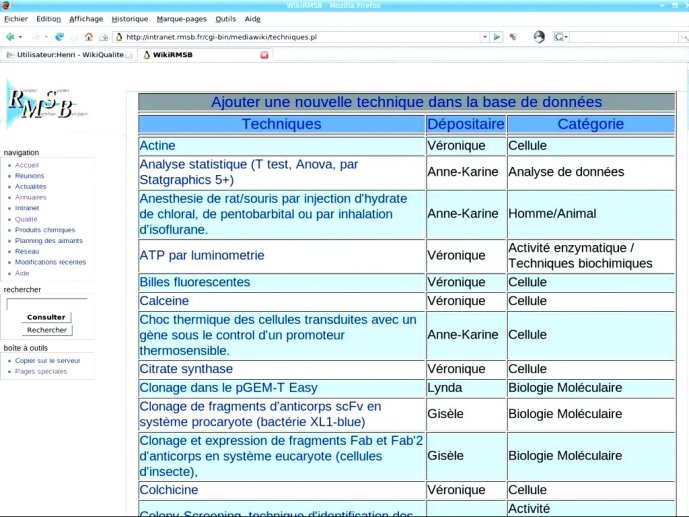689x517 pixels.
Task: Reload the page with the refresh icon
Action: [x=59, y=37]
